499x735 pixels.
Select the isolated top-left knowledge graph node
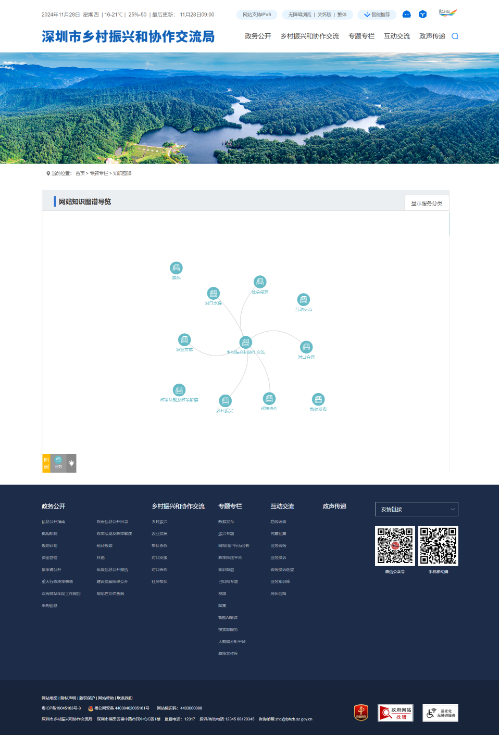[x=176, y=268]
